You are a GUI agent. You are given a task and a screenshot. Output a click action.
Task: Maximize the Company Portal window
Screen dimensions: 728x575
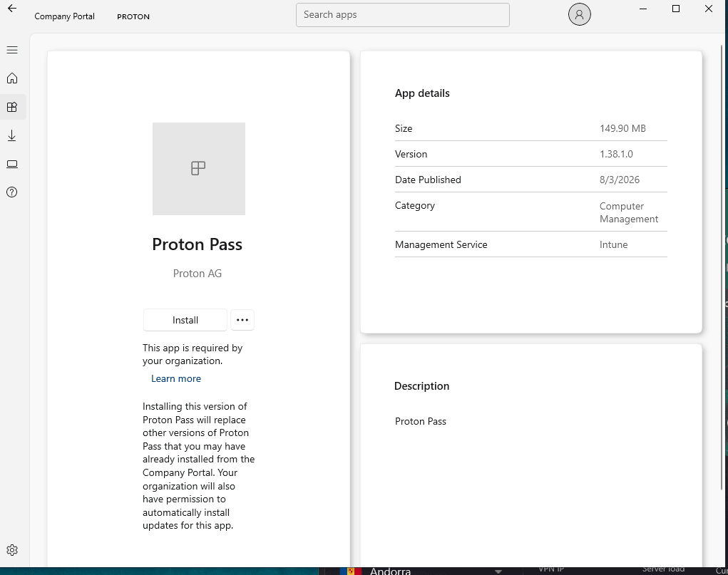[x=676, y=9]
